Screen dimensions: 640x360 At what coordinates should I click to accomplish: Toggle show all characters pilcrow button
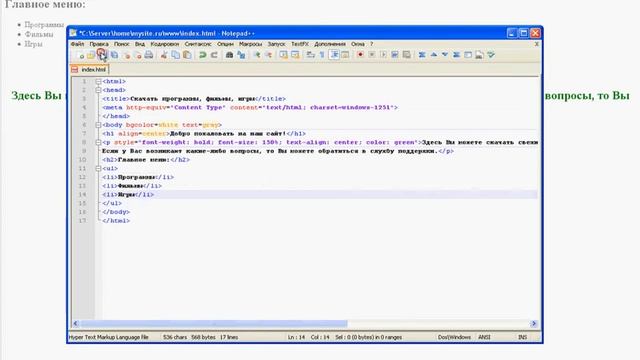click(322, 55)
